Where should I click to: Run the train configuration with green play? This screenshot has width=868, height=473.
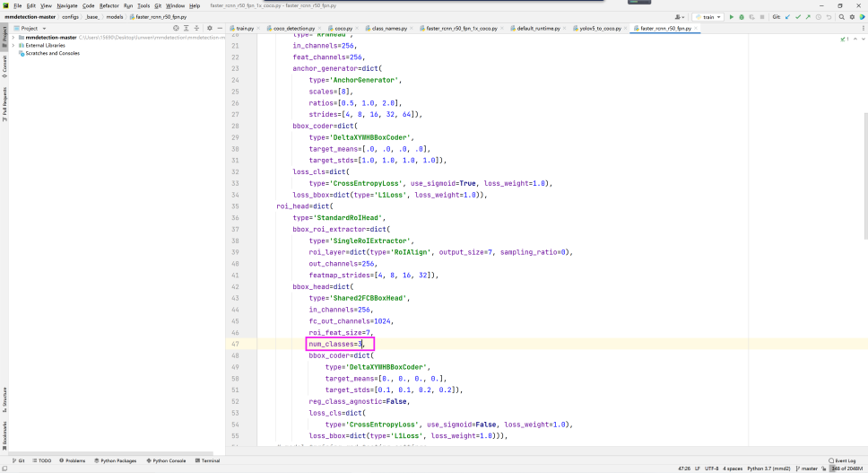pyautogui.click(x=732, y=17)
